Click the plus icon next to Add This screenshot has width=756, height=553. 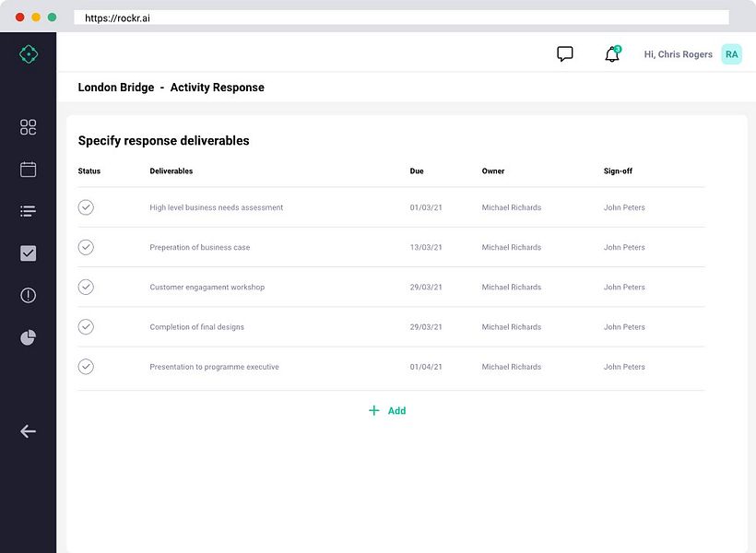pyautogui.click(x=373, y=410)
